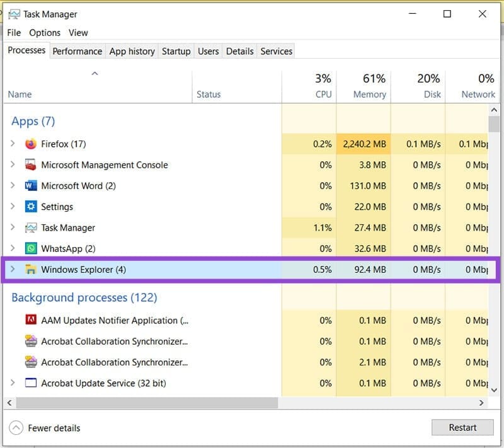
Task: Expand the Windows Explorer process group
Action: [x=13, y=270]
